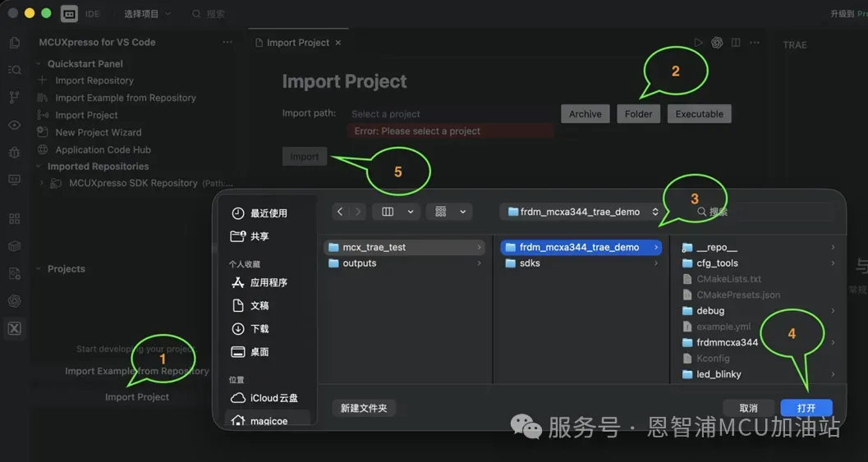Image resolution: width=868 pixels, height=462 pixels.
Task: Open the Run and Debug bug icon
Action: tap(15, 152)
